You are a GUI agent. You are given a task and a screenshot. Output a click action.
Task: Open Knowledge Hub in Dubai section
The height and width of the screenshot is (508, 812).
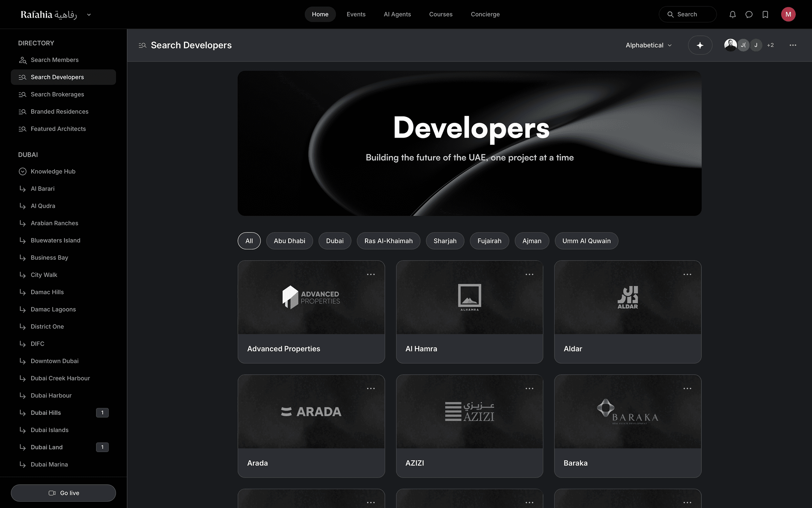pos(63,171)
